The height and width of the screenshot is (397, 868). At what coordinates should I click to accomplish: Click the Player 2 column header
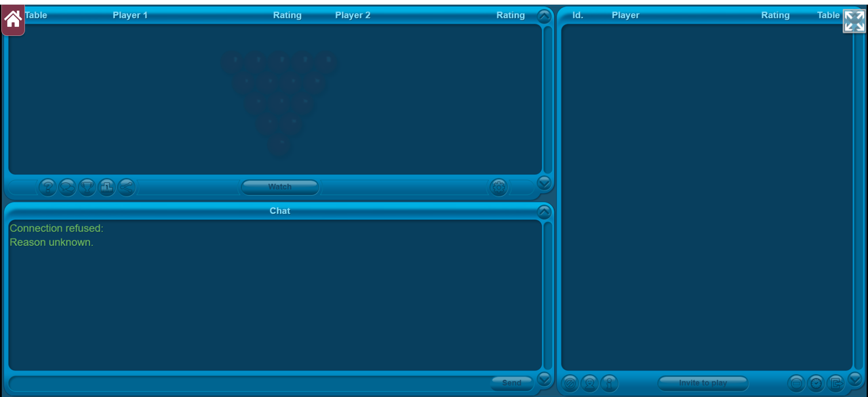[353, 15]
